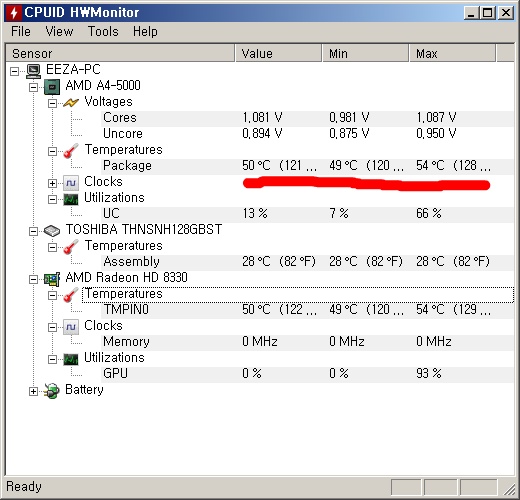Image resolution: width=520 pixels, height=500 pixels.
Task: Click the Voltages lightning bolt icon
Action: click(x=71, y=103)
